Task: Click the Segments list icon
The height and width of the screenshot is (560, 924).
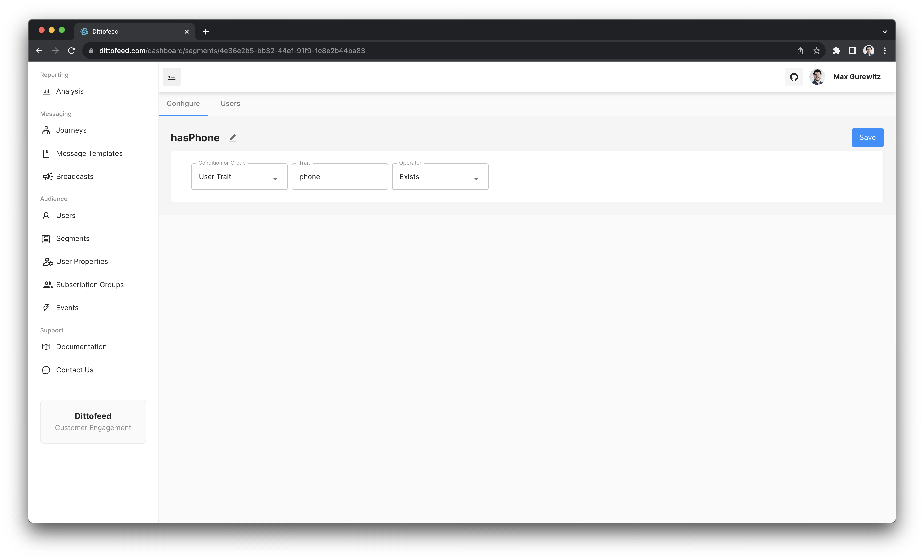Action: 46,238
